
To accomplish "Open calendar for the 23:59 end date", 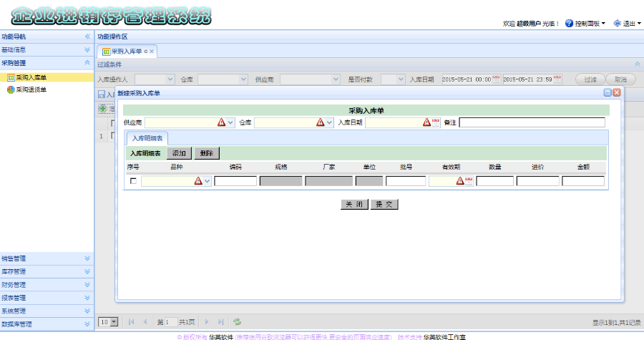I will pos(557,79).
